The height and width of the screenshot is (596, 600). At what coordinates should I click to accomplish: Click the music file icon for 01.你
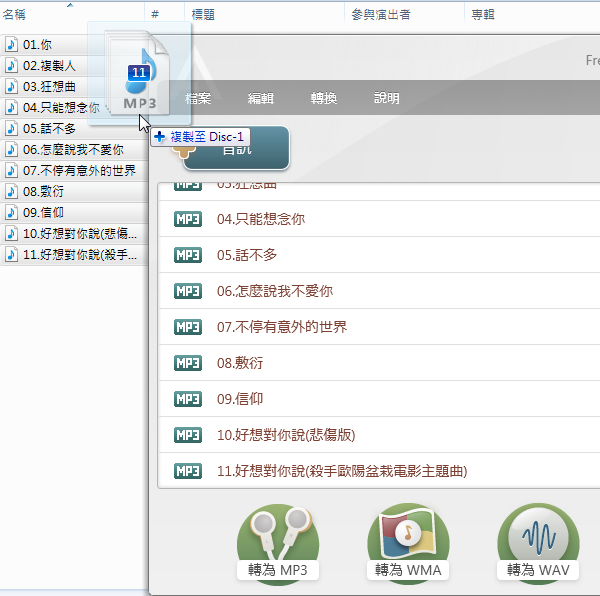11,45
